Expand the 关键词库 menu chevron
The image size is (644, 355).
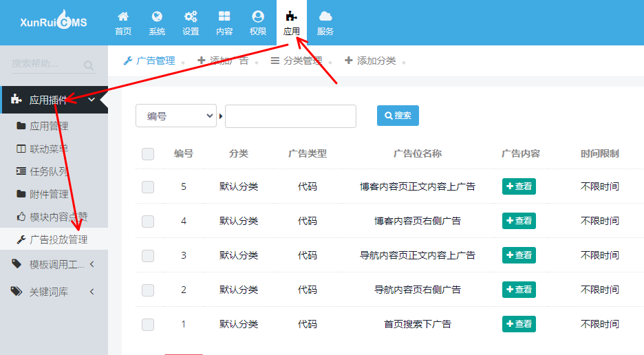pyautogui.click(x=92, y=292)
